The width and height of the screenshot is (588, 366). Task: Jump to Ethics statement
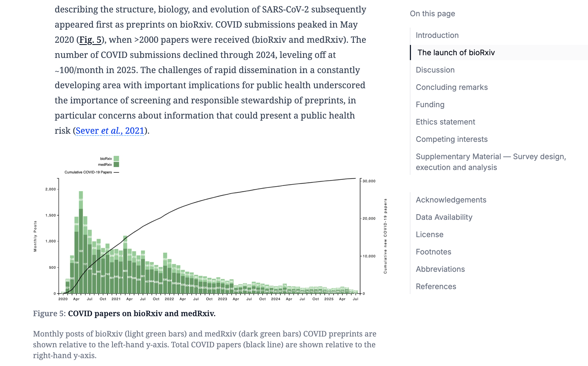point(446,122)
